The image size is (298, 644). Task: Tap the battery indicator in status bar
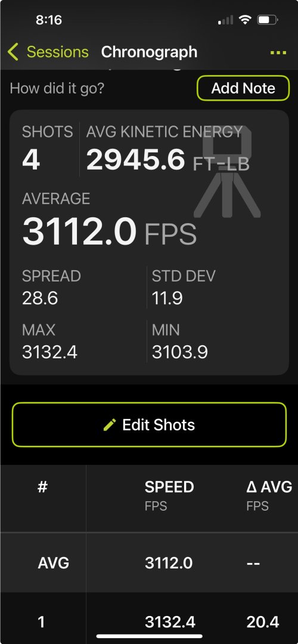(267, 19)
